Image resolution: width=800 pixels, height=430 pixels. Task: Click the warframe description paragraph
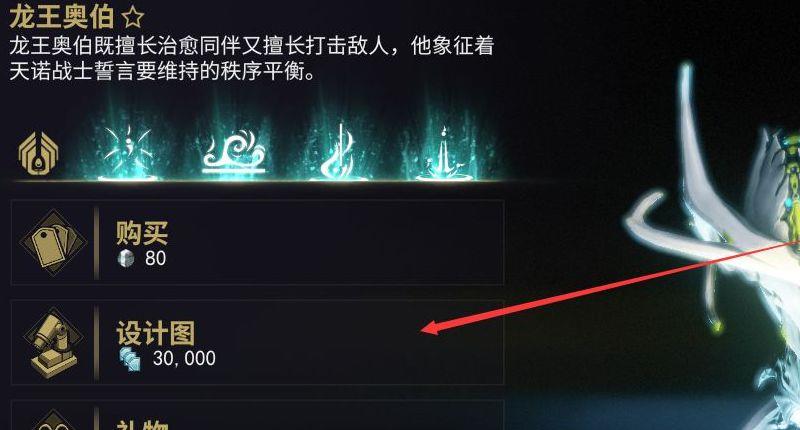coord(252,59)
